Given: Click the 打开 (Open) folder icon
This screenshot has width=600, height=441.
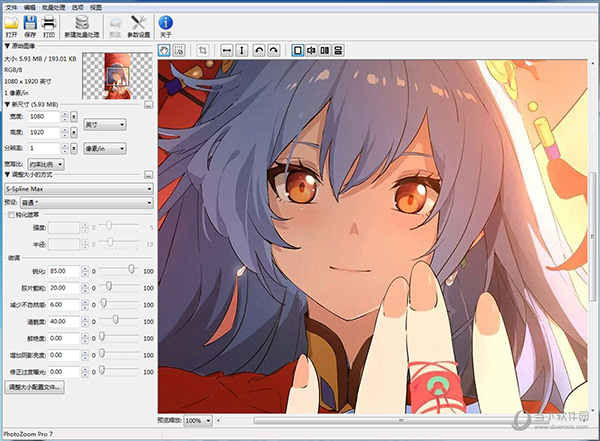Looking at the screenshot, I should point(11,23).
